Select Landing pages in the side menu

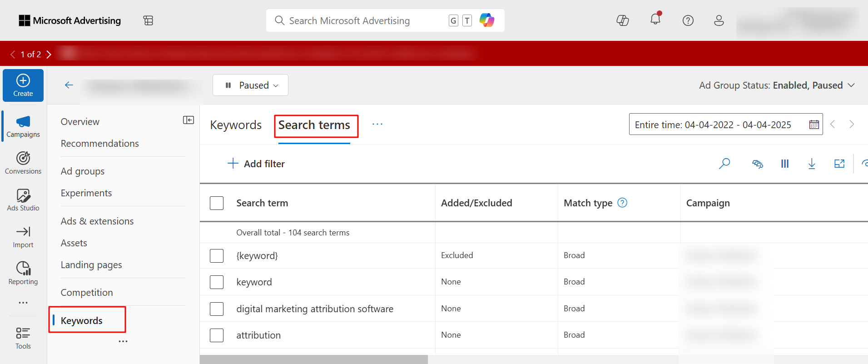coord(91,265)
